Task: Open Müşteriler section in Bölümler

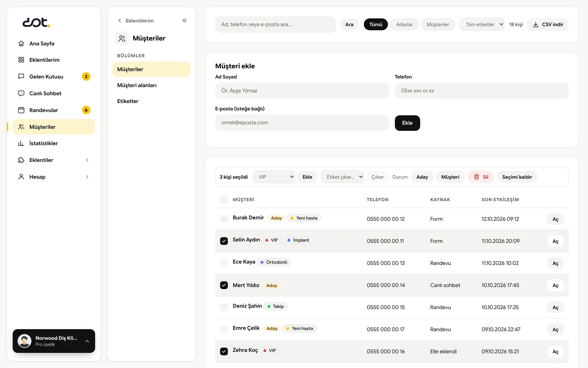Action: click(151, 69)
